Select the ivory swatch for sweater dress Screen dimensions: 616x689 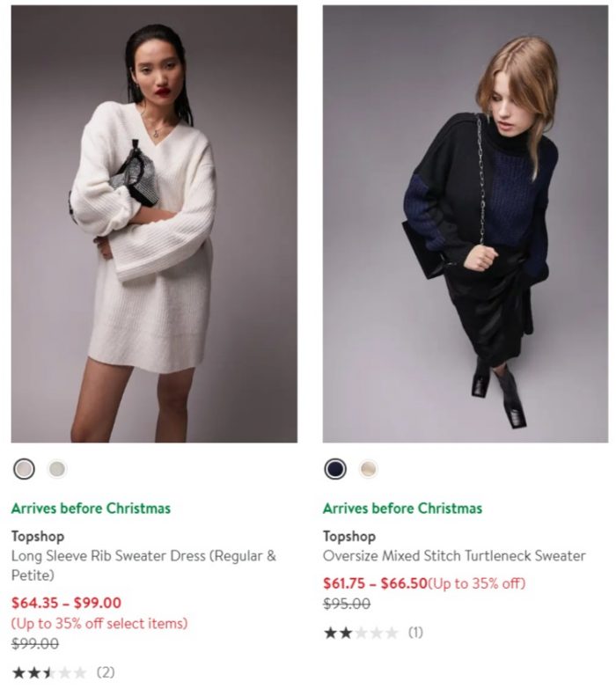24,469
